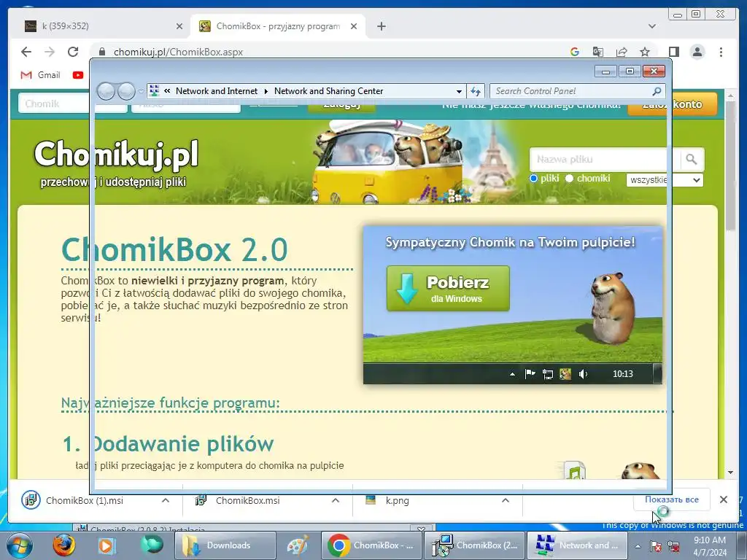Reload the Chrome page

[x=73, y=52]
